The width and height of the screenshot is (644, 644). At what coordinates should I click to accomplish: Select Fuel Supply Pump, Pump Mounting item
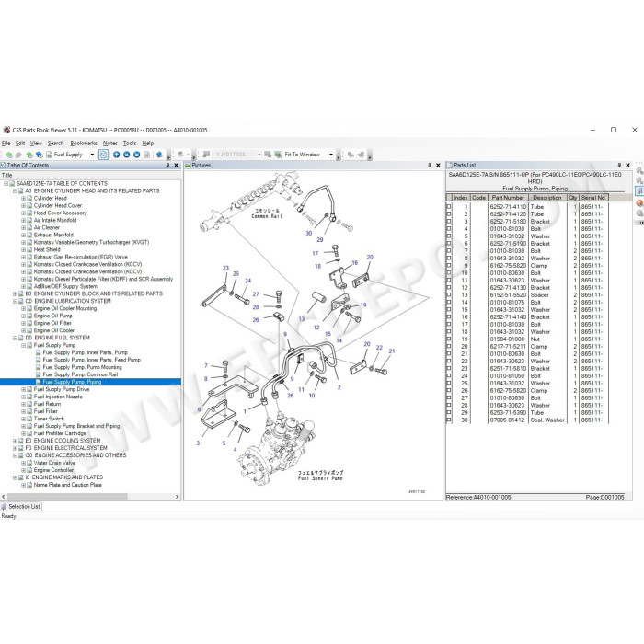coord(82,367)
